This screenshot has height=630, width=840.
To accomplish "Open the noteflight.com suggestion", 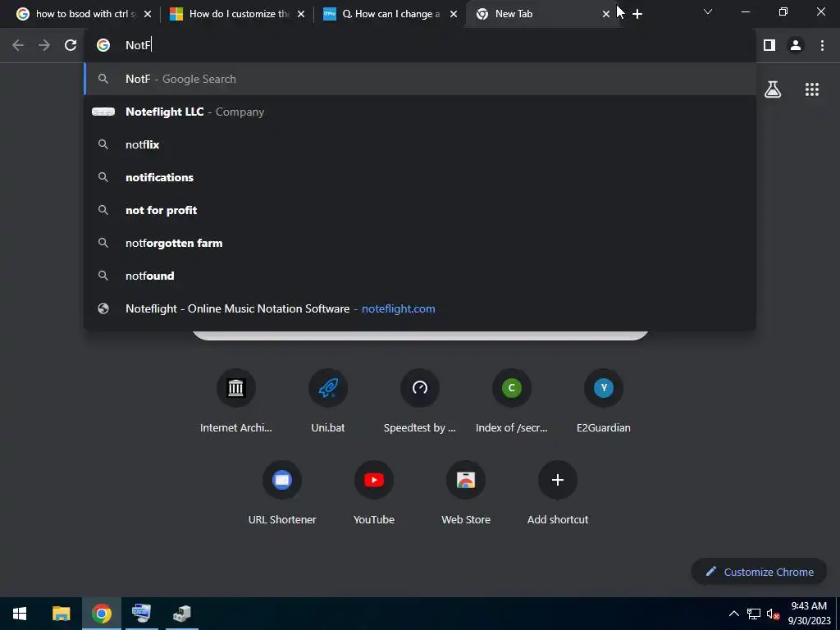I will tap(420, 308).
